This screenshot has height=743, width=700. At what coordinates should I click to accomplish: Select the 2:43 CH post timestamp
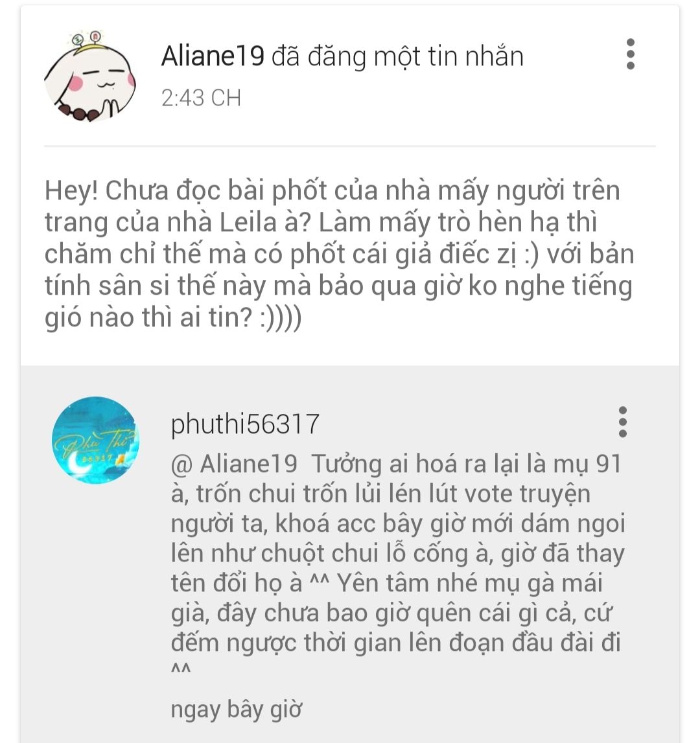point(201,98)
